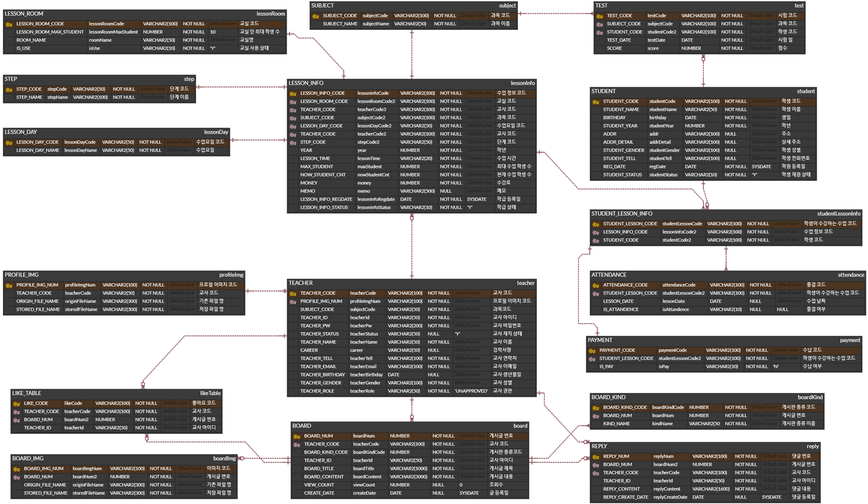
Task: Select the IS_ATTANDENCE column row
Action: click(x=728, y=310)
